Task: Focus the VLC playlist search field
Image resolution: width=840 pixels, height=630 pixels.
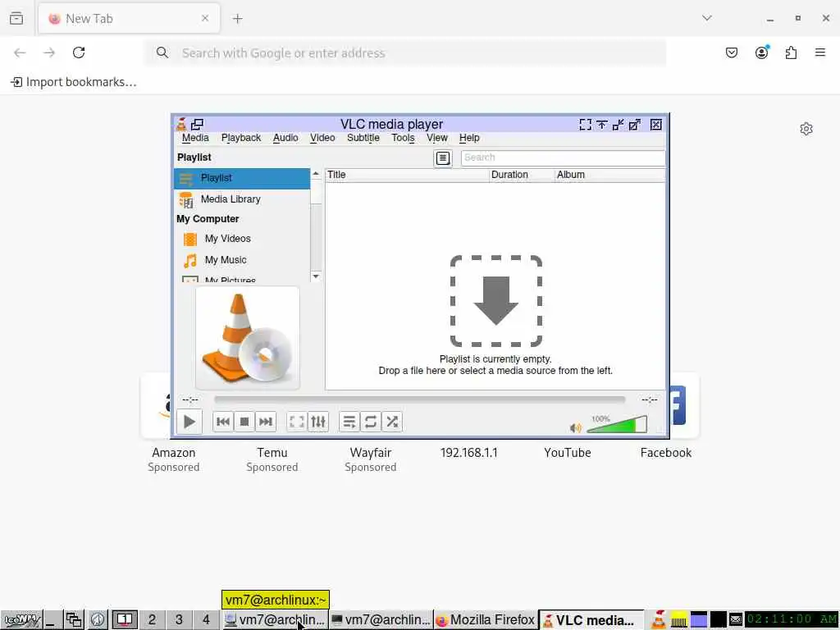Action: [x=563, y=157]
